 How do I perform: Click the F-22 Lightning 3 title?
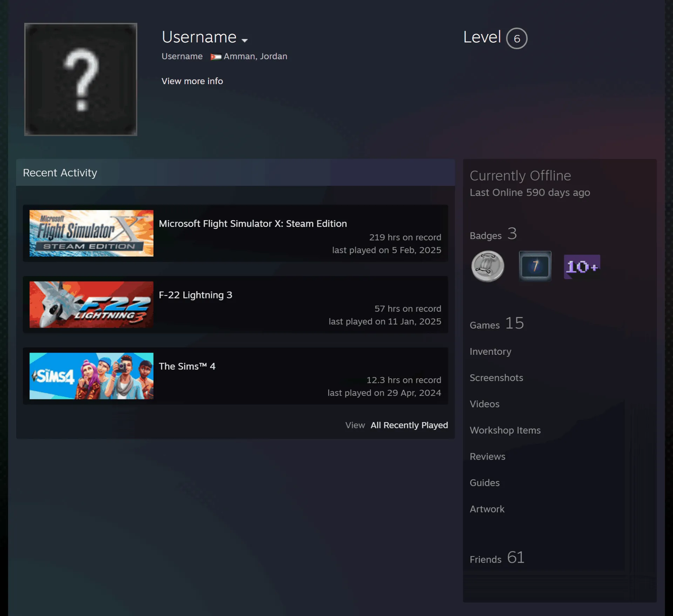pos(195,295)
